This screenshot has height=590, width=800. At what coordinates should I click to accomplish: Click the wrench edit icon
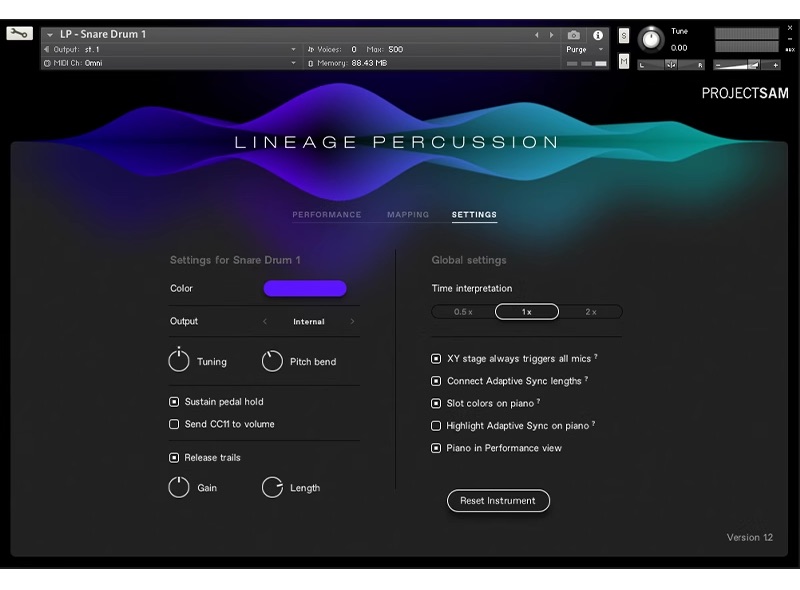pyautogui.click(x=19, y=34)
